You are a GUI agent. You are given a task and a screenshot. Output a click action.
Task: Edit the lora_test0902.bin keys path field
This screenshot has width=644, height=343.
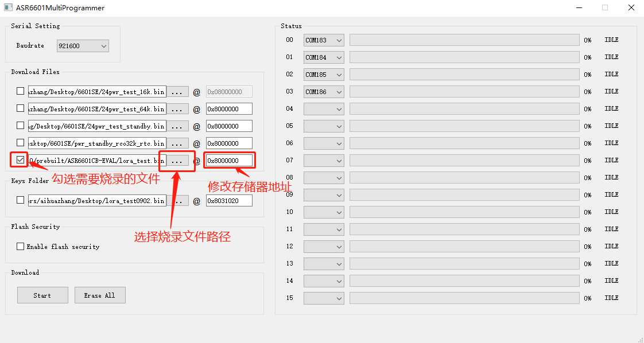97,201
